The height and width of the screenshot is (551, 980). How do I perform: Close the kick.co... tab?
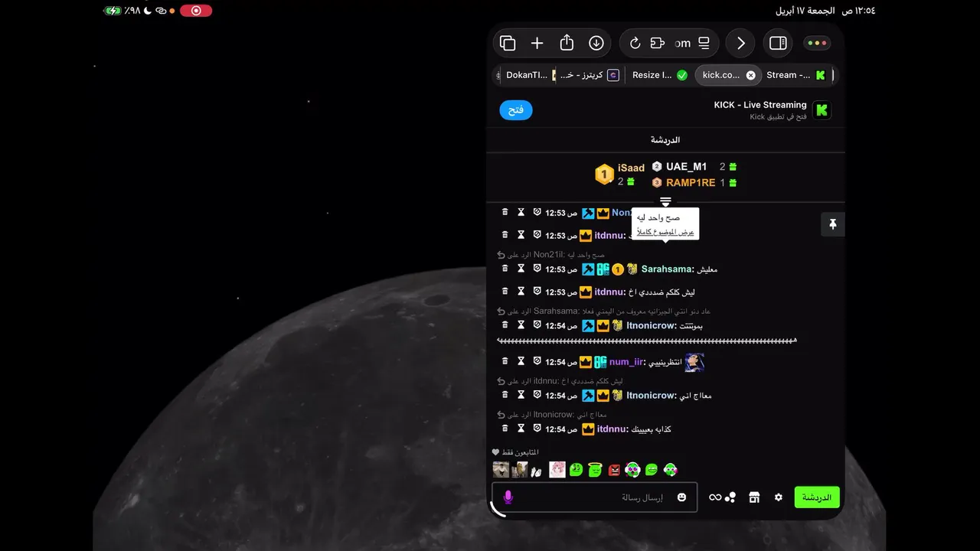(x=750, y=75)
